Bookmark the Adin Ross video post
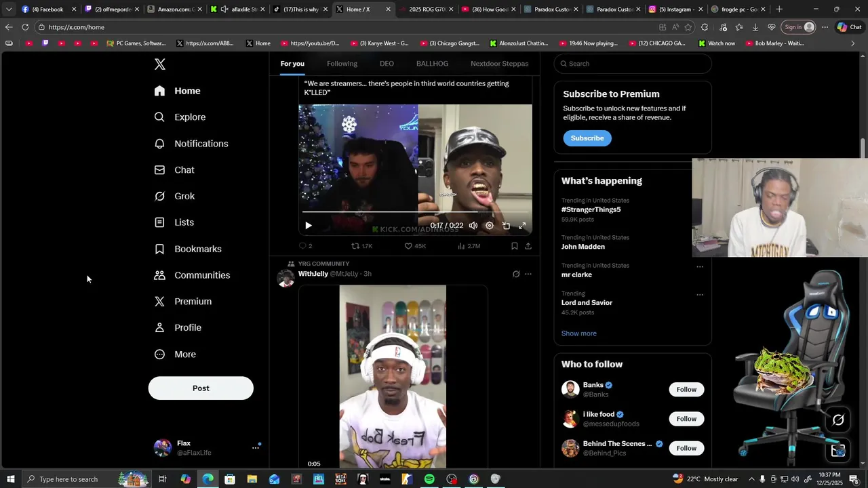The height and width of the screenshot is (488, 868). [515, 246]
